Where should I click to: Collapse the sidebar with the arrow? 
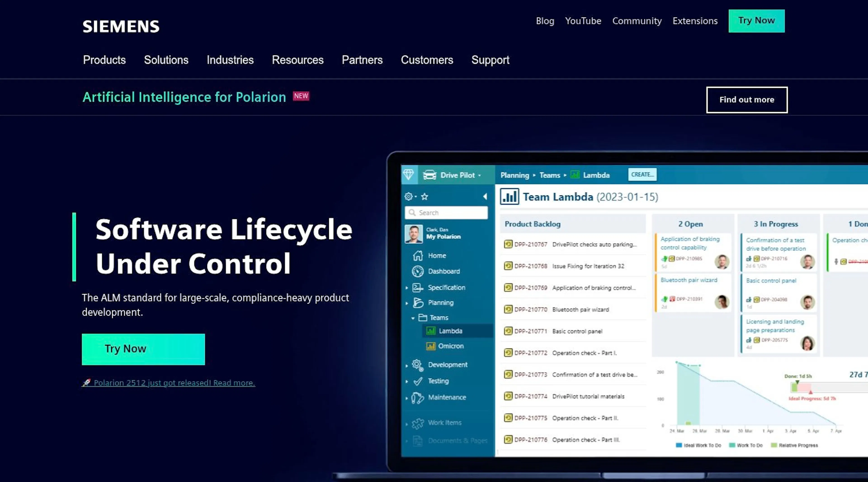485,196
